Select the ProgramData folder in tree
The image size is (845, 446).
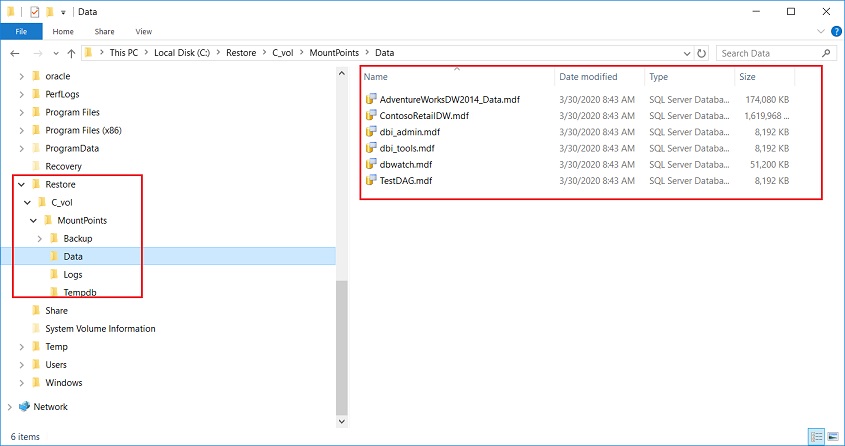(72, 148)
